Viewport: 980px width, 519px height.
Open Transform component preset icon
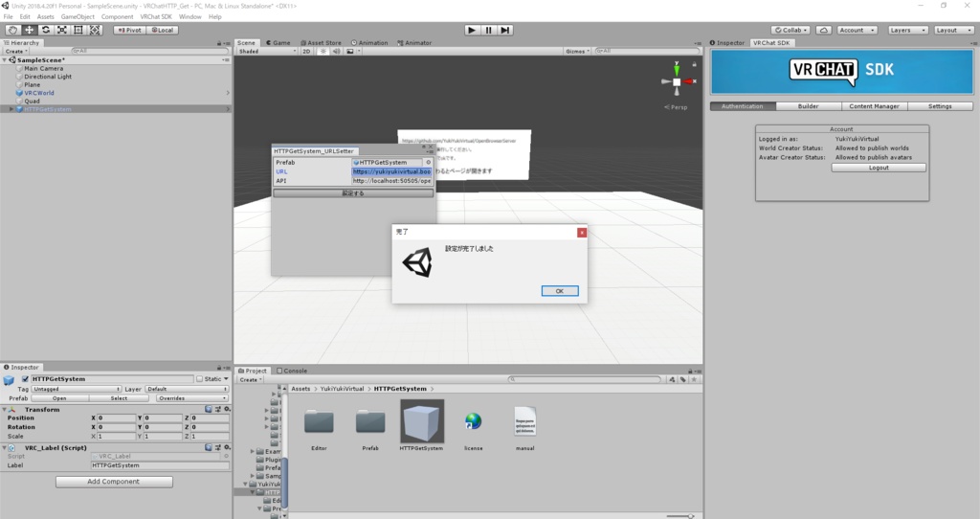coord(217,410)
